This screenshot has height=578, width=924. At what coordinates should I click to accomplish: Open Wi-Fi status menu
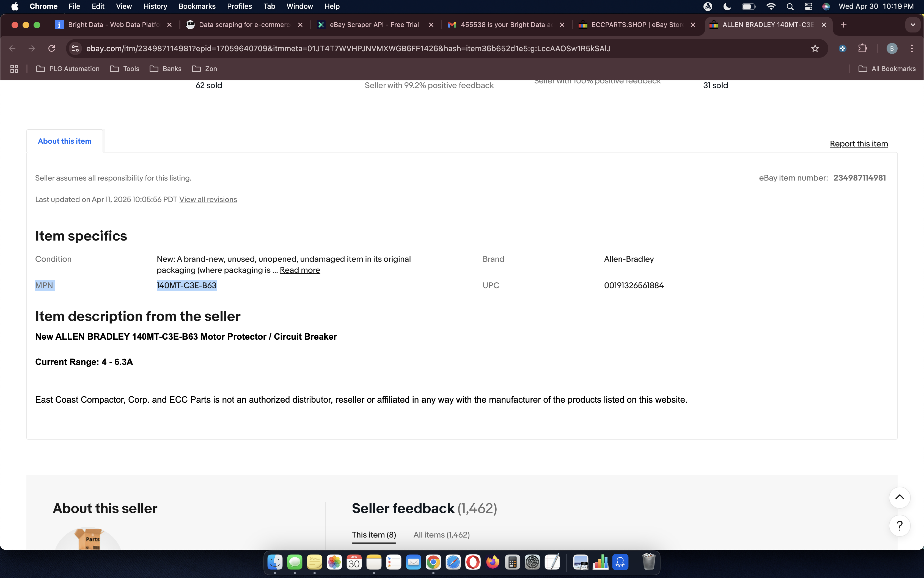click(771, 7)
